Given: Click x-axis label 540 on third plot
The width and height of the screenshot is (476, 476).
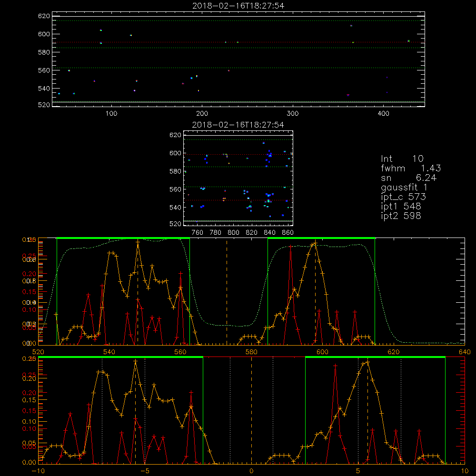Looking at the screenshot, I should click(109, 352).
